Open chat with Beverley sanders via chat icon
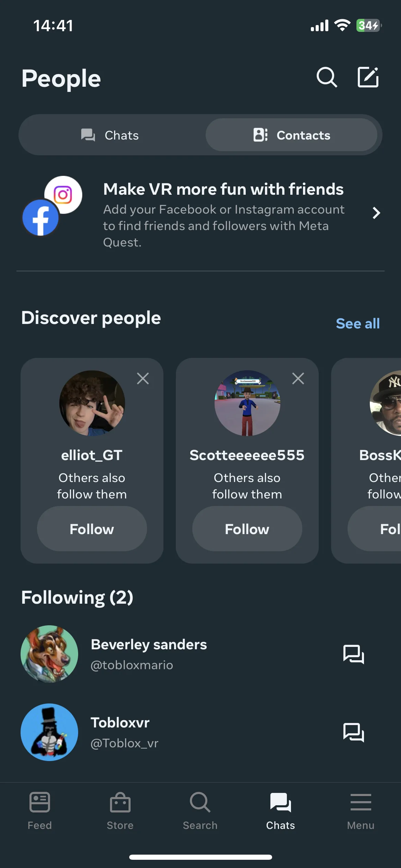 (x=353, y=654)
